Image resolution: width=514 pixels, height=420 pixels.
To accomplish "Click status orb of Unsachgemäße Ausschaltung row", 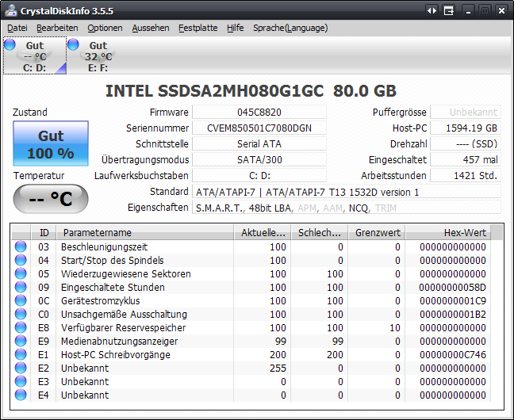I will coord(21,314).
